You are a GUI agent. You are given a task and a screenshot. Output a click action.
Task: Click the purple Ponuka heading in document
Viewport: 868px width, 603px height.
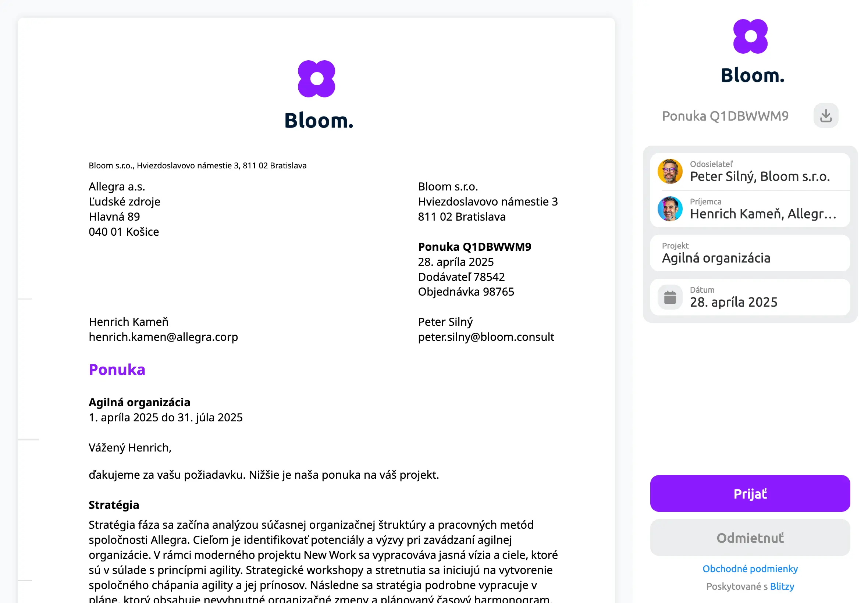117,370
